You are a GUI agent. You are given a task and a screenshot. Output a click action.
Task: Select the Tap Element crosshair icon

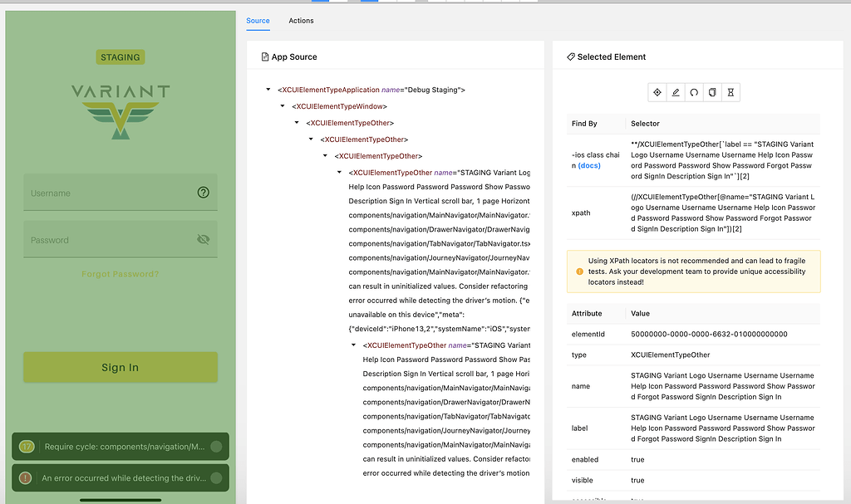coord(656,92)
